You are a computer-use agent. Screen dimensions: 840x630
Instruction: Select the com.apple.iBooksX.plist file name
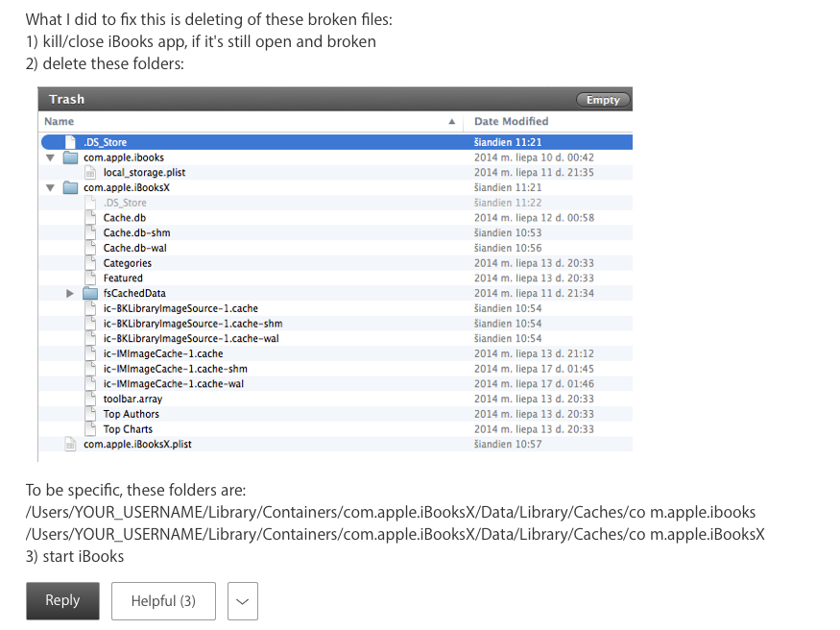[x=137, y=444]
